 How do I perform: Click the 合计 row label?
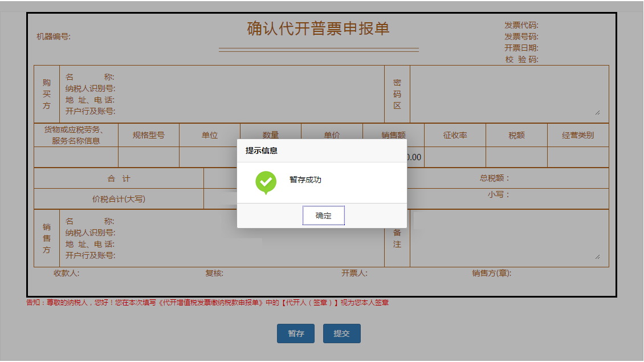[119, 178]
